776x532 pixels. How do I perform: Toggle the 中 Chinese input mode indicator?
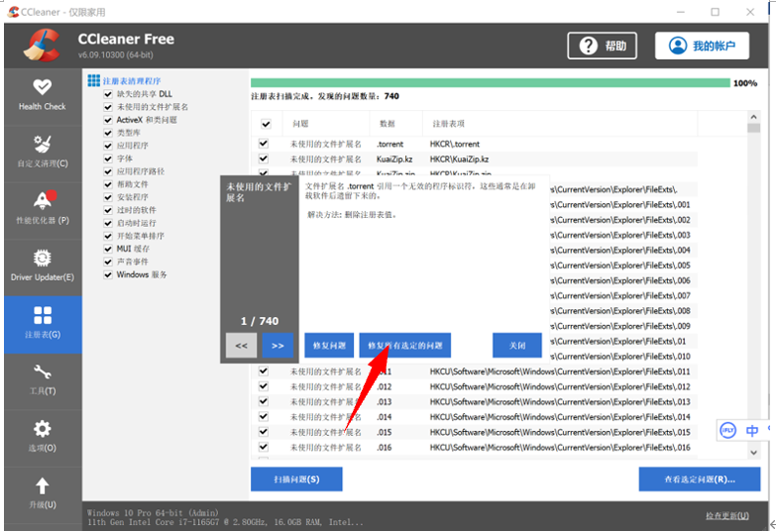[752, 430]
